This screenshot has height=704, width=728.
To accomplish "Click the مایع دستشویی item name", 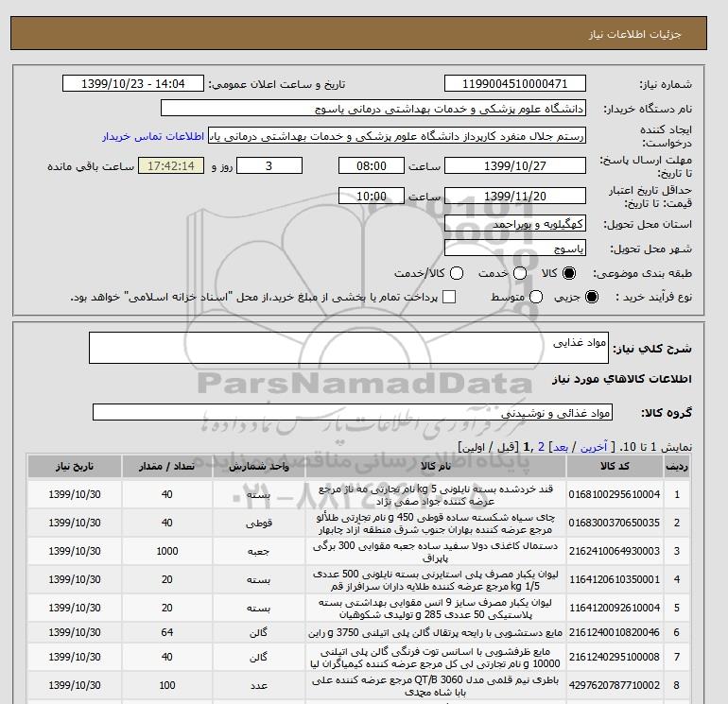I will pyautogui.click(x=436, y=632).
